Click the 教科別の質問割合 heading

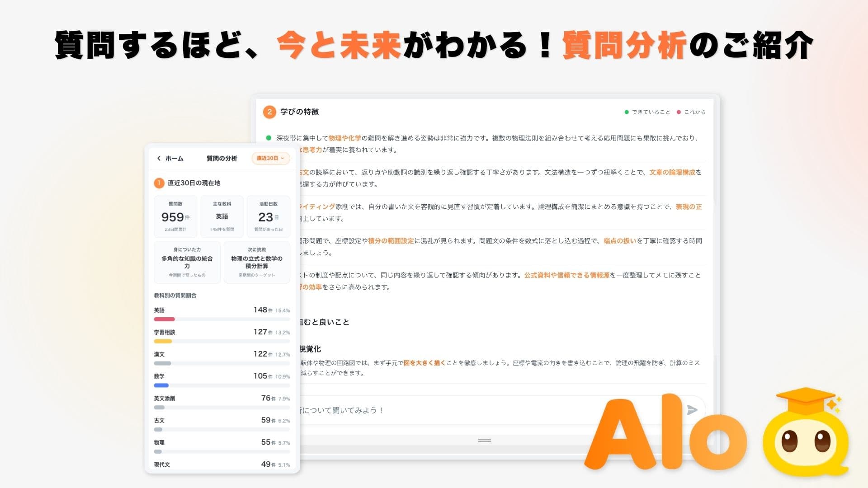175,296
